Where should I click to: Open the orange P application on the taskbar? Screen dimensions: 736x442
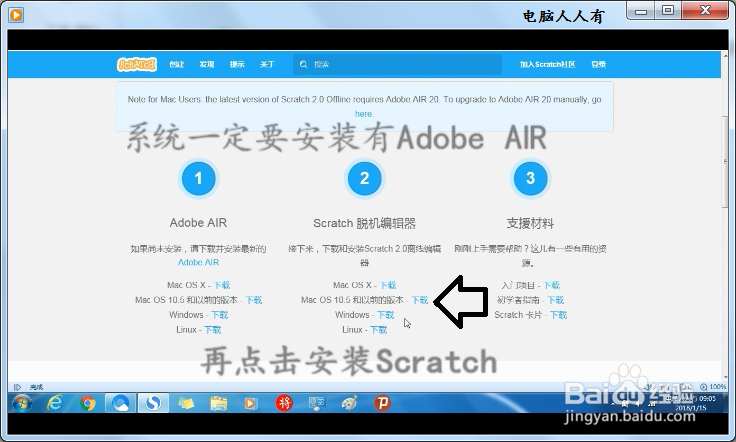click(382, 403)
